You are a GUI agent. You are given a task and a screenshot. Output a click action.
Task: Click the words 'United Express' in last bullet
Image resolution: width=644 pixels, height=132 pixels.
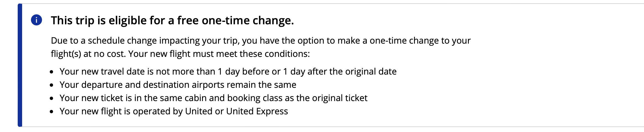coord(257,111)
